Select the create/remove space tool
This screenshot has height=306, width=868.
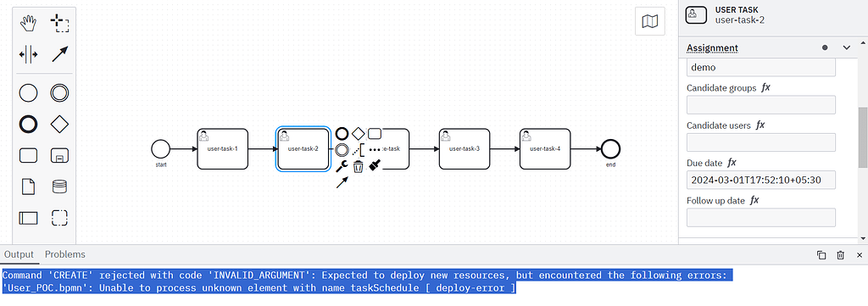point(28,54)
